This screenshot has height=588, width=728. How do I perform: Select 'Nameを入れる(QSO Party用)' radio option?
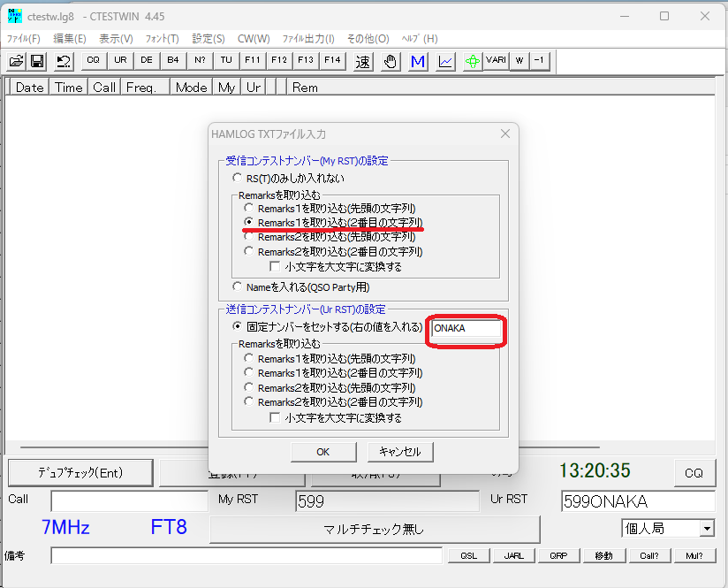[x=238, y=286]
